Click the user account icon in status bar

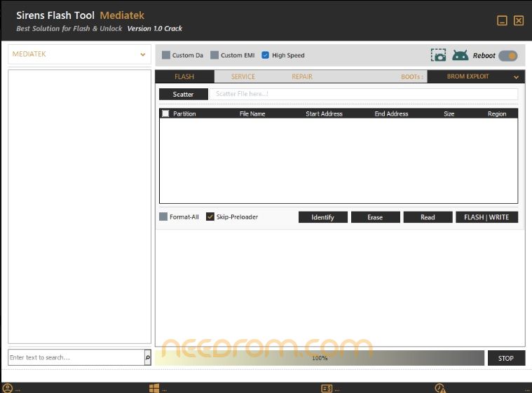[x=8, y=388]
